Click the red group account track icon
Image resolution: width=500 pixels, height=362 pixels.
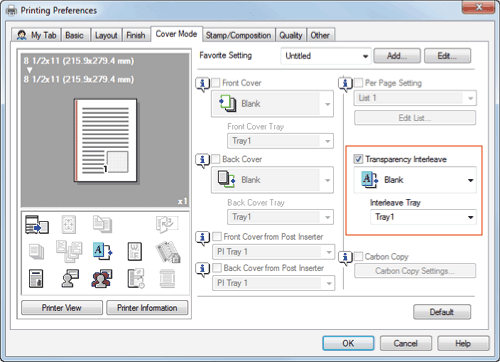pos(102,279)
